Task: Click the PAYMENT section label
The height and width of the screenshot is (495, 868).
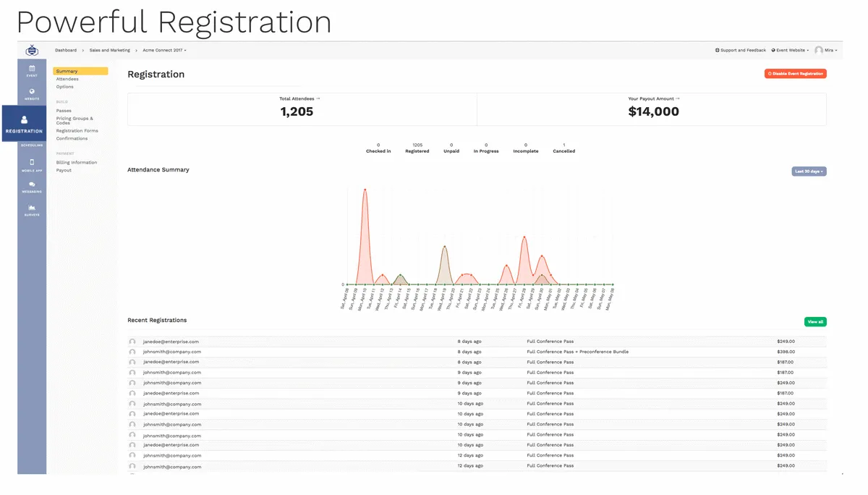Action: [65, 153]
